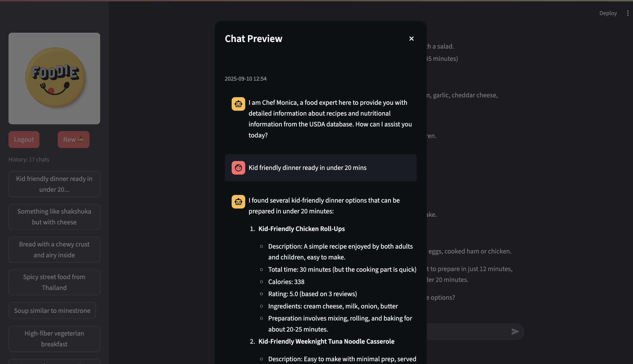Image resolution: width=633 pixels, height=364 pixels.
Task: Start a New chat
Action: [x=73, y=140]
